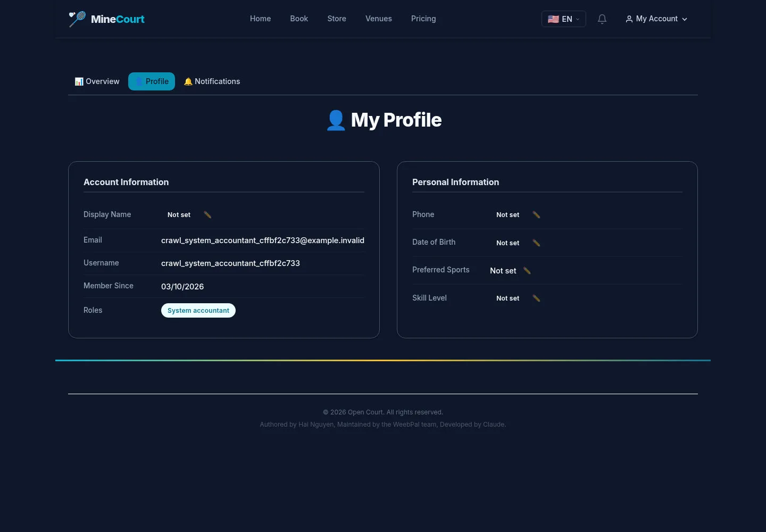The height and width of the screenshot is (532, 766).
Task: Click the username crawl_system_accountant_cffbf2c733
Action: tap(230, 263)
